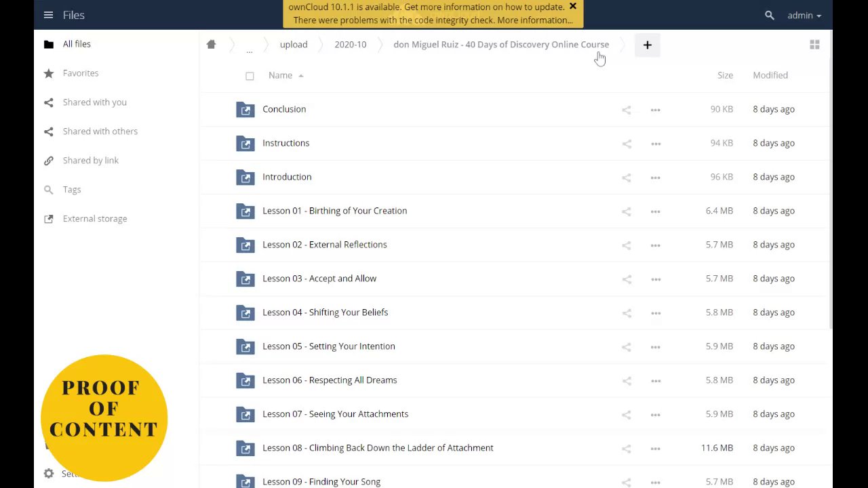Click the don Miguel Ruiz course breadcrumb
The image size is (868, 488).
tap(501, 44)
